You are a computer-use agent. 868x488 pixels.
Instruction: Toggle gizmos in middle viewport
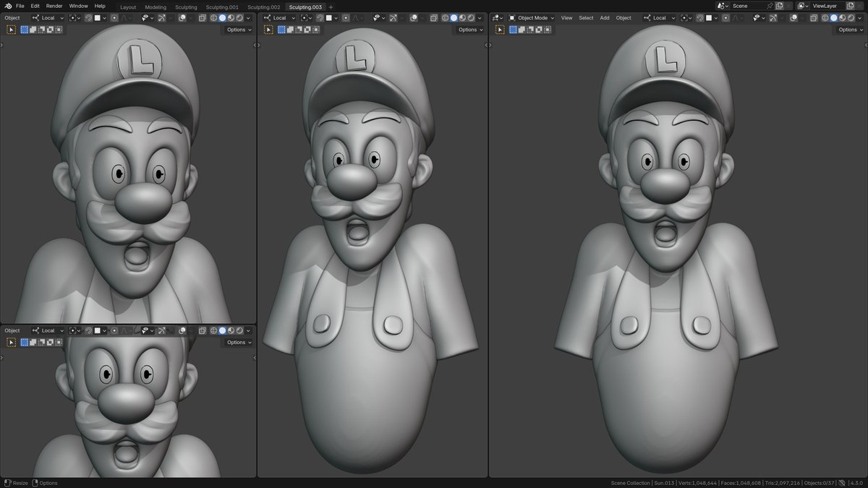(x=393, y=18)
